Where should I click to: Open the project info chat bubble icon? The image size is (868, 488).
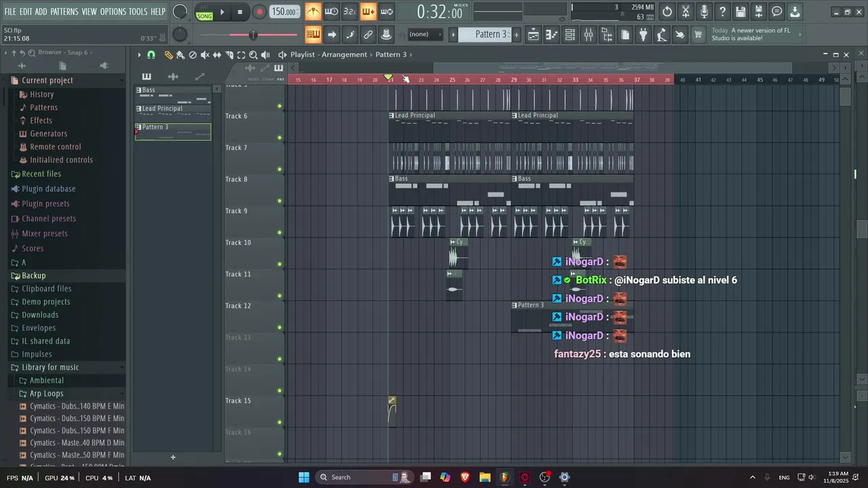[x=777, y=12]
